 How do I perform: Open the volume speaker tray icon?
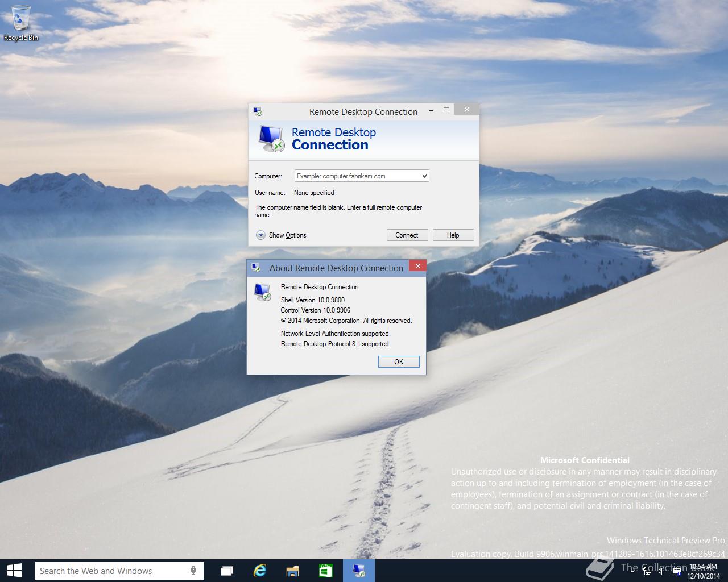click(660, 571)
